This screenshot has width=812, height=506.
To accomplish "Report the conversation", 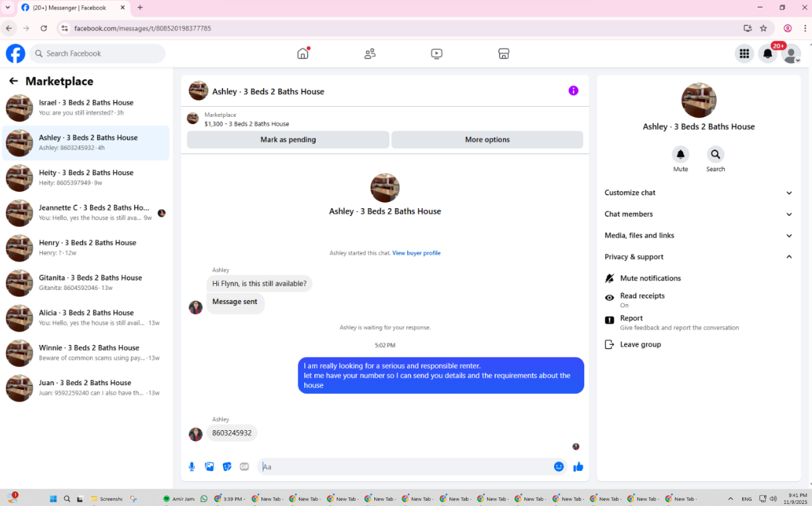I will coord(698,323).
